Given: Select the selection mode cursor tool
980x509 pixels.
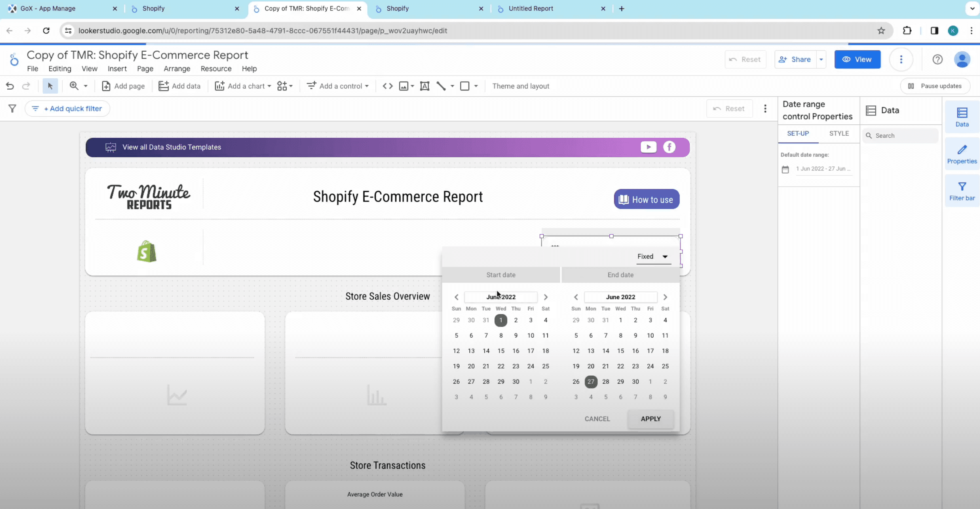Looking at the screenshot, I should point(50,86).
